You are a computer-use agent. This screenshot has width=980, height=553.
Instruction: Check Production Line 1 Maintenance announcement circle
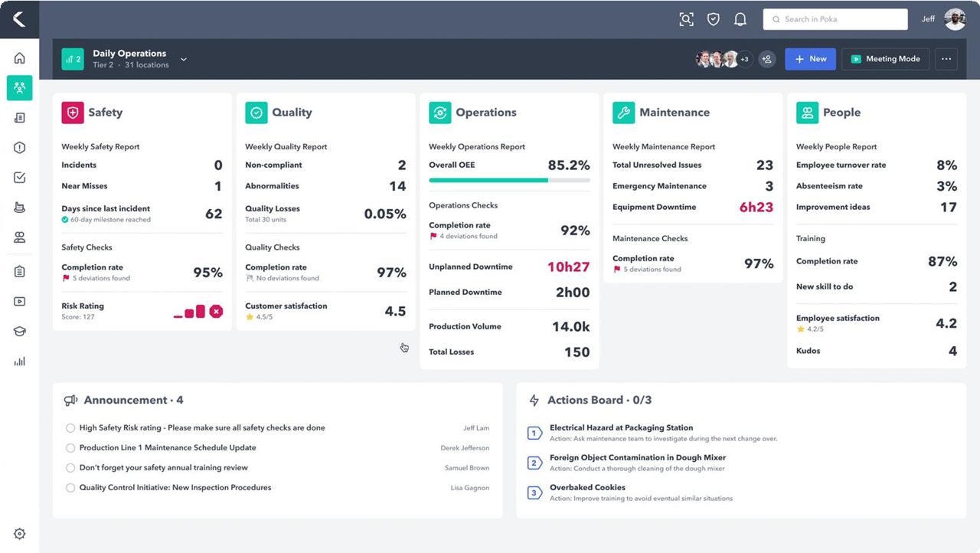tap(70, 448)
